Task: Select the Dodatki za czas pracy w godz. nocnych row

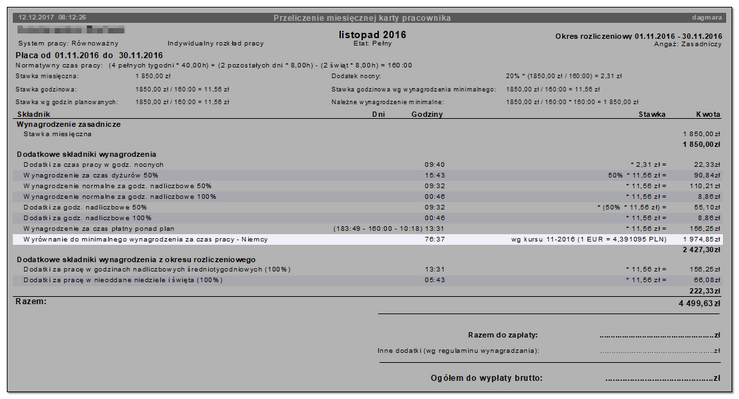Action: [368, 165]
